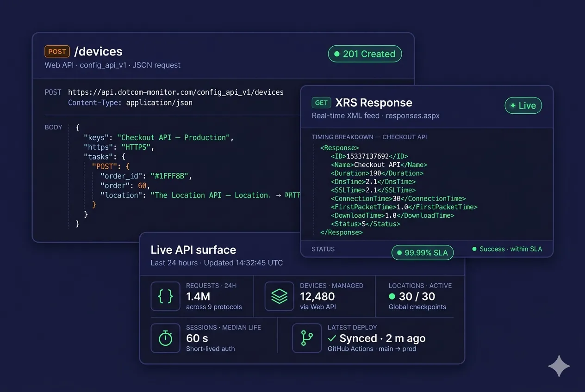Click the orange POST method badge
Image resolution: width=585 pixels, height=392 pixels.
(57, 51)
